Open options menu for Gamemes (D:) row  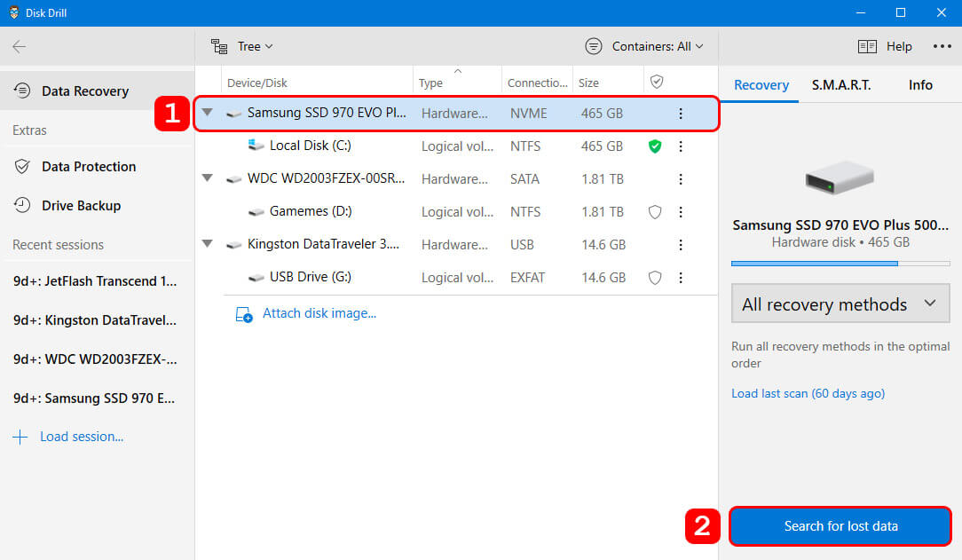(681, 211)
